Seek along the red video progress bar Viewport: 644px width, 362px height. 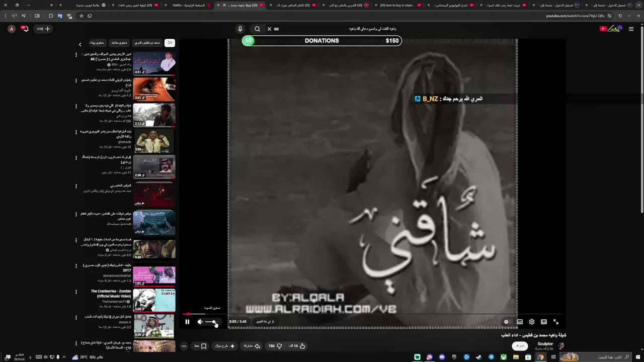point(372,314)
